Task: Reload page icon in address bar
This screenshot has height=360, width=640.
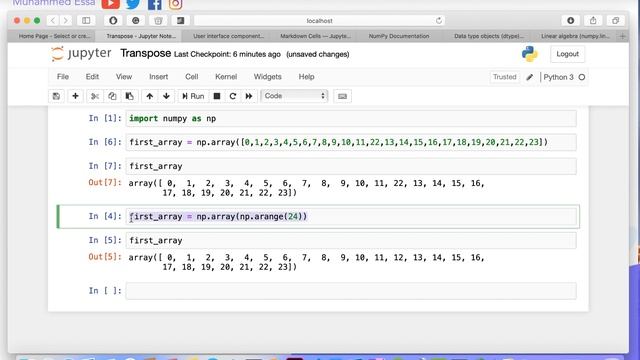Action: pos(439,20)
